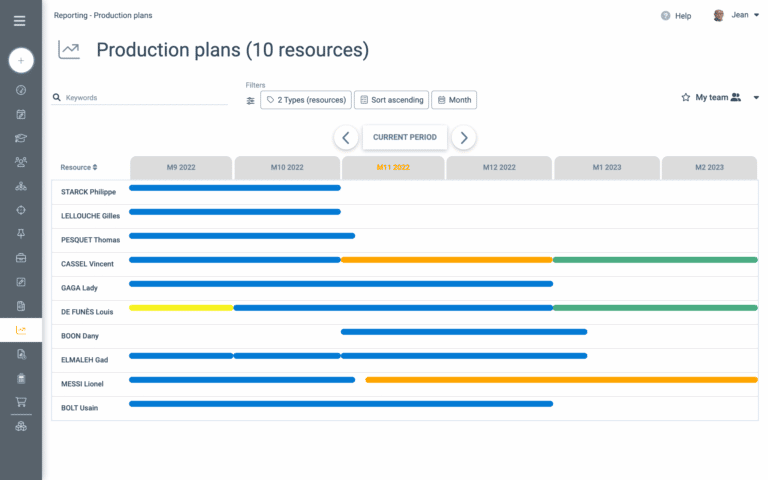The height and width of the screenshot is (480, 768).
Task: Open the pin sidebar icon
Action: pos(21,234)
